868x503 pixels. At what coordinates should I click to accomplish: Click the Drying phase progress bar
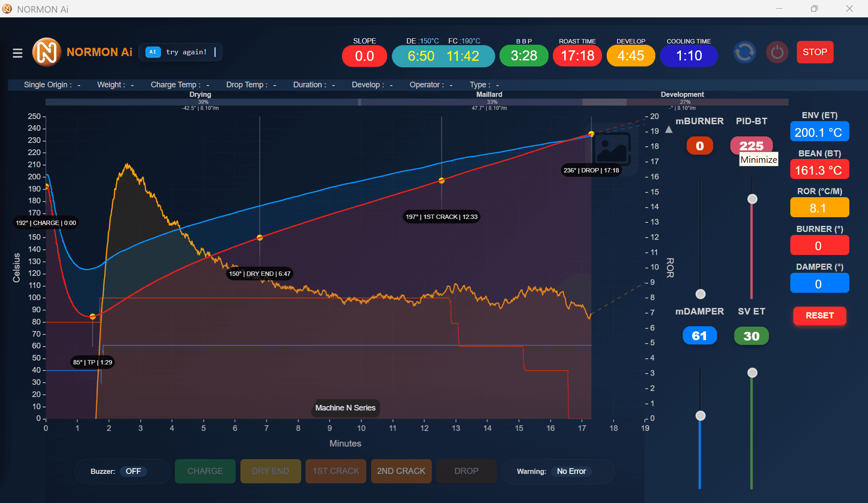tap(202, 102)
